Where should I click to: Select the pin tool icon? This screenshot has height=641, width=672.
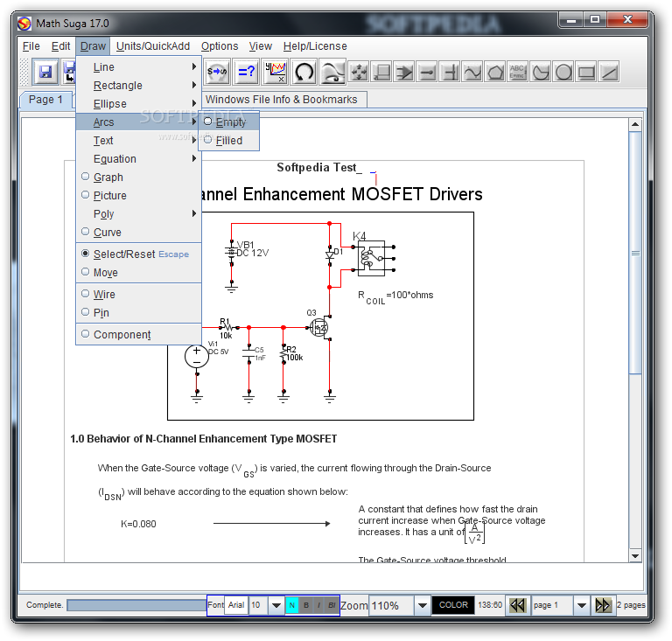427,72
